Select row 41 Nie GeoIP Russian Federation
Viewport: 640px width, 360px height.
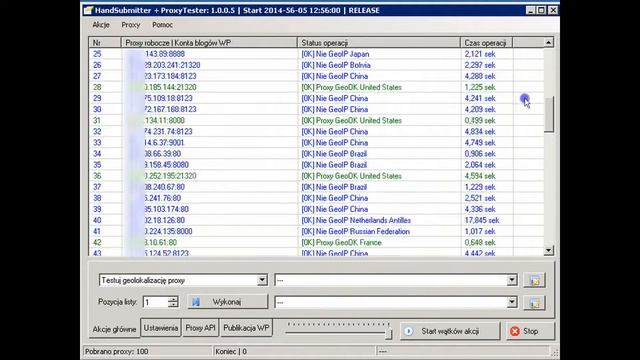[x=316, y=231]
